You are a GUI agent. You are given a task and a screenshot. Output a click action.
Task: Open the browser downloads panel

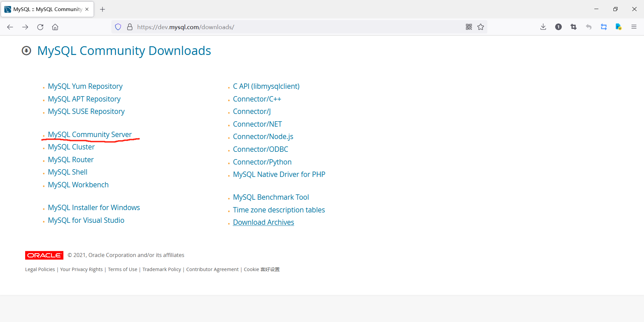coord(543,27)
